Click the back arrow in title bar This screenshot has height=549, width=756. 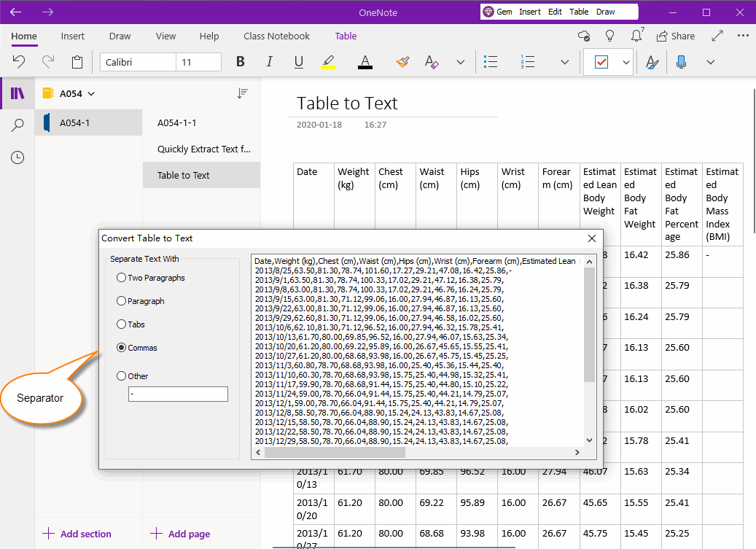tap(15, 12)
